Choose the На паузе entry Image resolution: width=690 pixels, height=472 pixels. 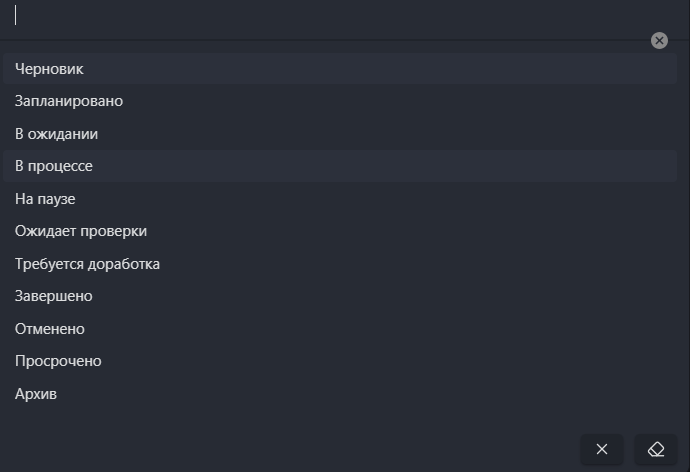(45, 199)
